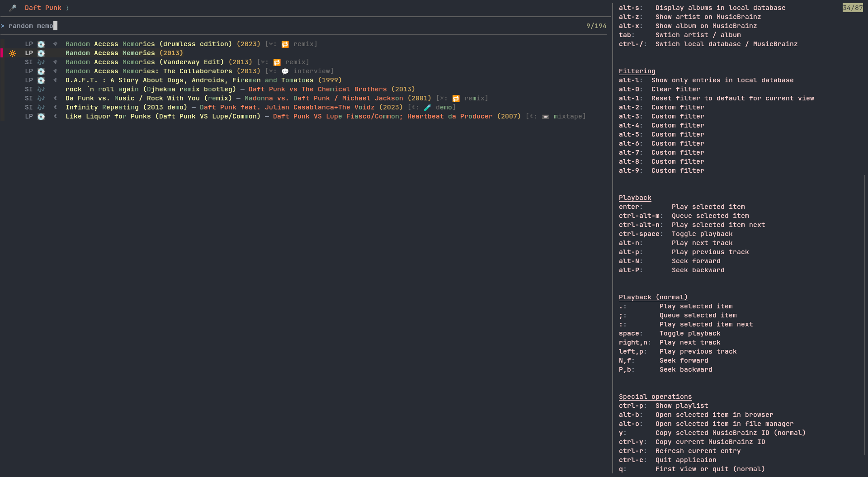Click the speech bubble interview icon
Screen dimensions: 868x477
click(x=285, y=71)
